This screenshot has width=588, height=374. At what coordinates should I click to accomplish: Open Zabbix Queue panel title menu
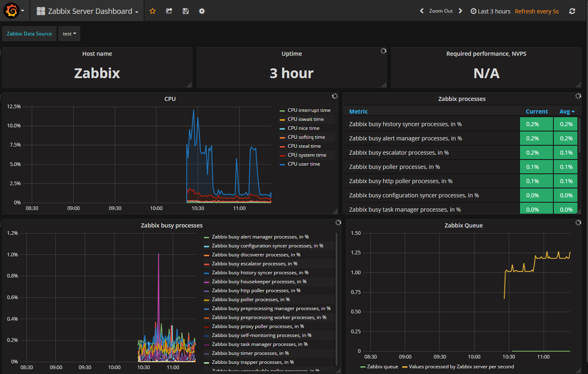[463, 225]
